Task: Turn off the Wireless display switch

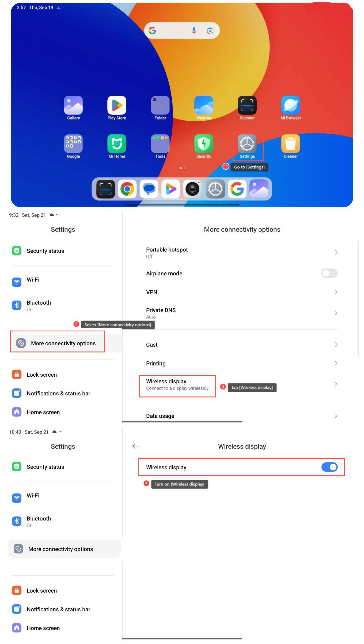Action: coord(329,467)
